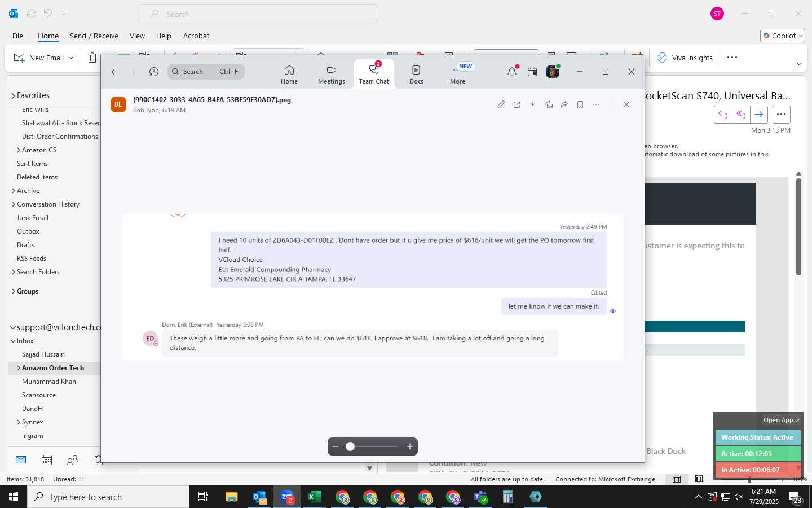This screenshot has height=508, width=812.
Task: Open more options for the image viewer
Action: pyautogui.click(x=596, y=104)
